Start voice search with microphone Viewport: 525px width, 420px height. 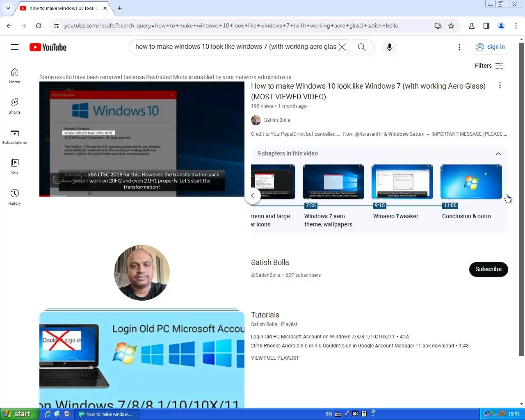click(389, 47)
